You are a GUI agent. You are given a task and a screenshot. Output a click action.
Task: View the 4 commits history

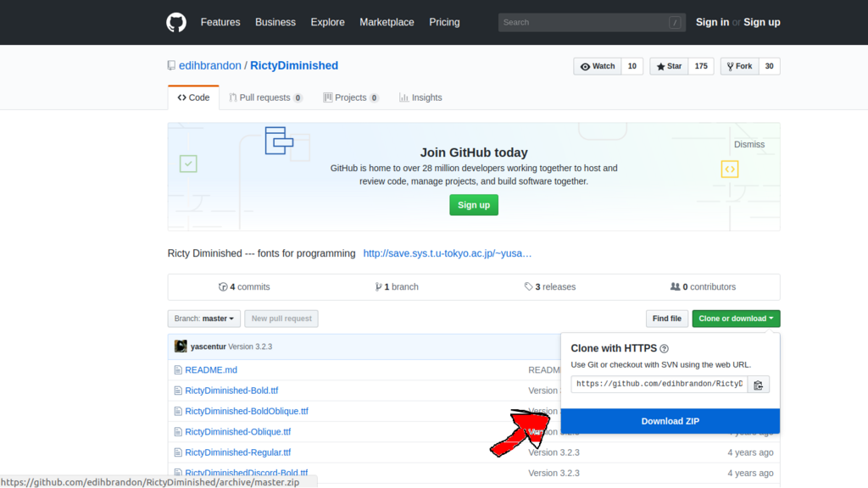pyautogui.click(x=244, y=286)
